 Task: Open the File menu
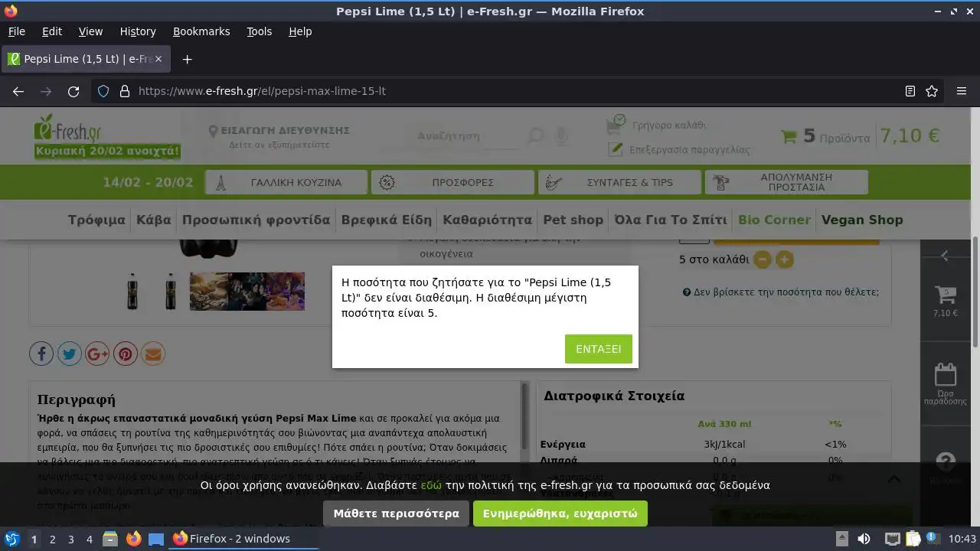tap(16, 31)
